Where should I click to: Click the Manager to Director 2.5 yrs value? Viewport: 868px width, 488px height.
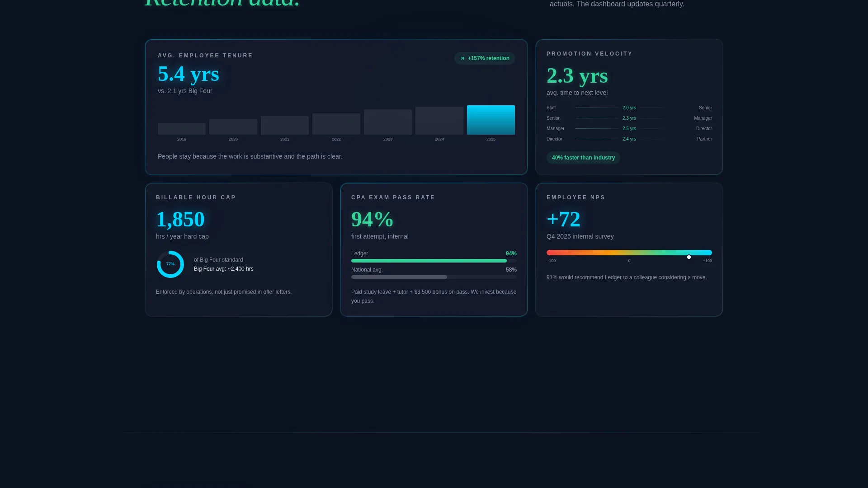629,129
